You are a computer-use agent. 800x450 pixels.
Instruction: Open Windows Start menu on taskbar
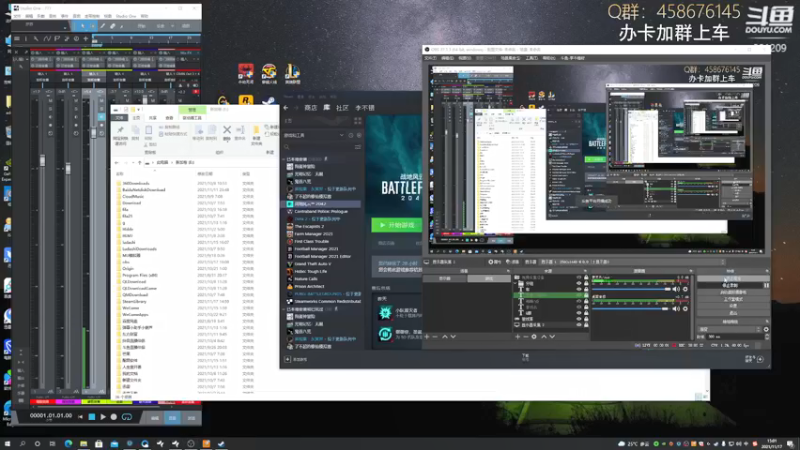[7, 444]
